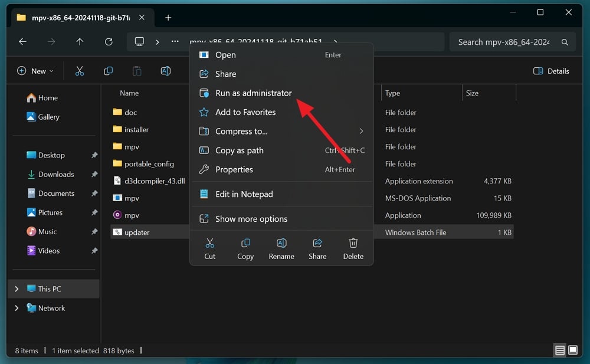
Task: Open the Details pane
Action: click(x=551, y=71)
